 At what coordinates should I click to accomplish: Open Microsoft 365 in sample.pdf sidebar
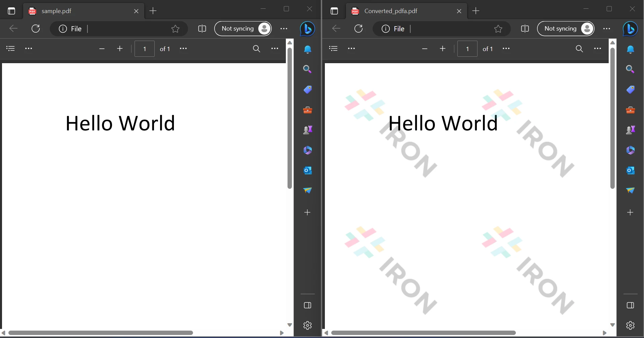(x=307, y=150)
